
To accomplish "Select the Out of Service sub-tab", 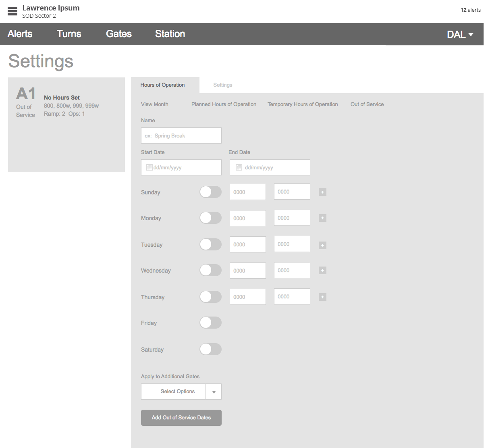I will coord(367,104).
